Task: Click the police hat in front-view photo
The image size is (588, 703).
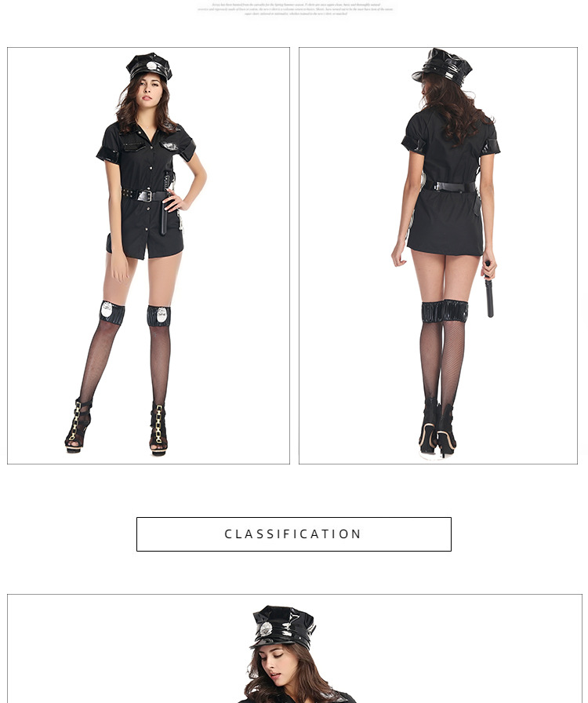Action: 149,66
